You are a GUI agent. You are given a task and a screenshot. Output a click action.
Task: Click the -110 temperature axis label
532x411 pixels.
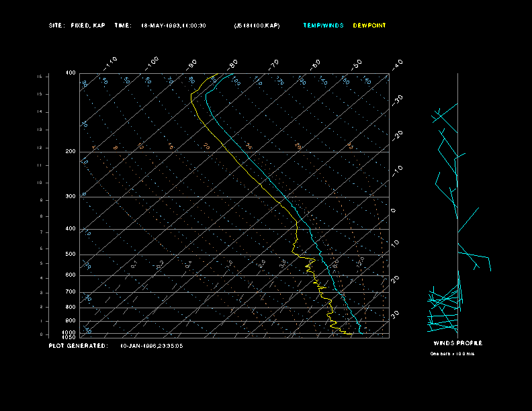pyautogui.click(x=110, y=63)
